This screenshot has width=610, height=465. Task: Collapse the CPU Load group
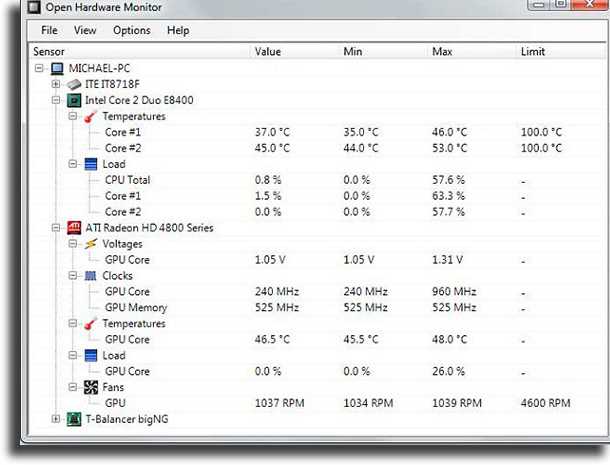point(73,164)
